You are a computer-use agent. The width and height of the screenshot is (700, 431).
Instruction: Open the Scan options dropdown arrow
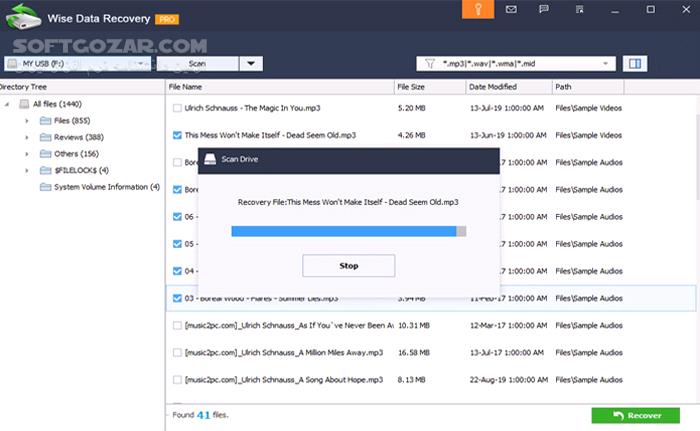[x=251, y=64]
